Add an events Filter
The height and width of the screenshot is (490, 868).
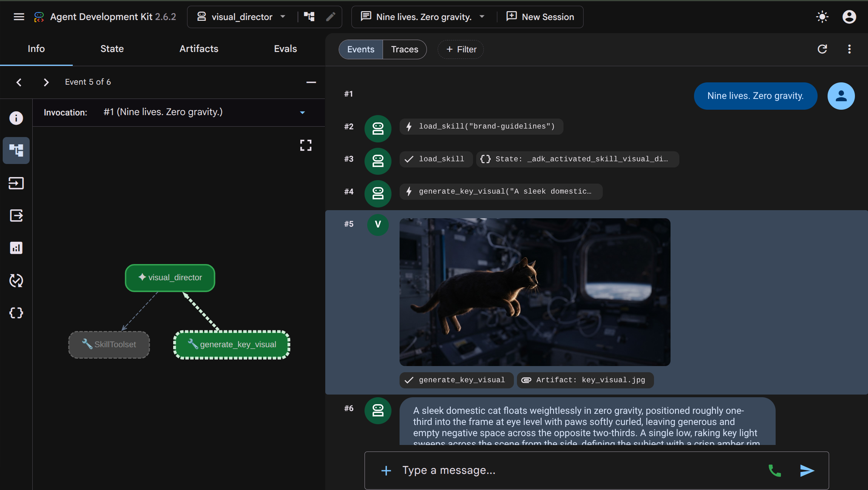click(x=461, y=49)
